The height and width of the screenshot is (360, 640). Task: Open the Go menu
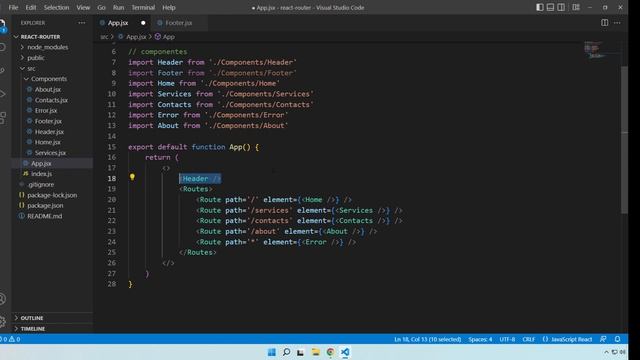click(101, 7)
